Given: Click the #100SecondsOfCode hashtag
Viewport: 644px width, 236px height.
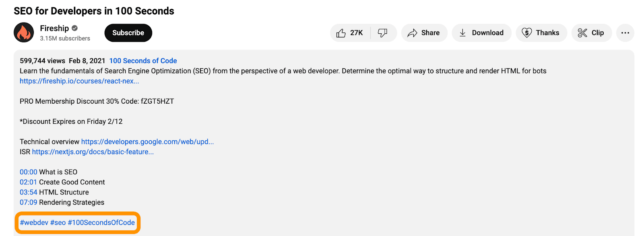Looking at the screenshot, I should (x=101, y=223).
